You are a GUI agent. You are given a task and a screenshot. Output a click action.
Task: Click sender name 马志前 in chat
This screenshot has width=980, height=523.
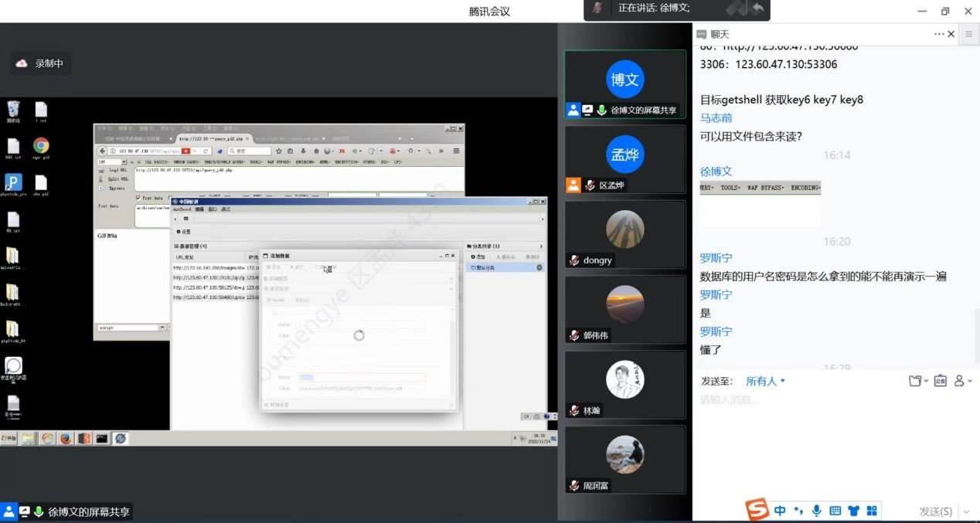pos(716,118)
